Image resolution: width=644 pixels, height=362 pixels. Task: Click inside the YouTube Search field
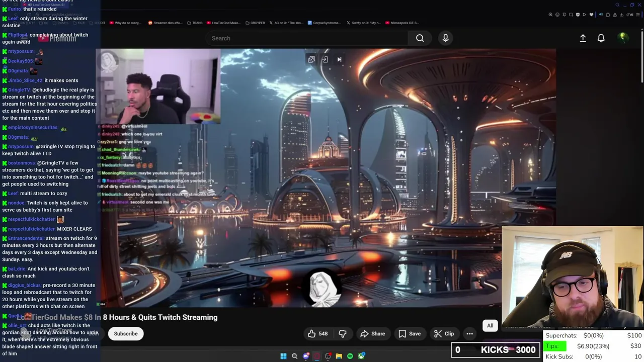click(307, 38)
